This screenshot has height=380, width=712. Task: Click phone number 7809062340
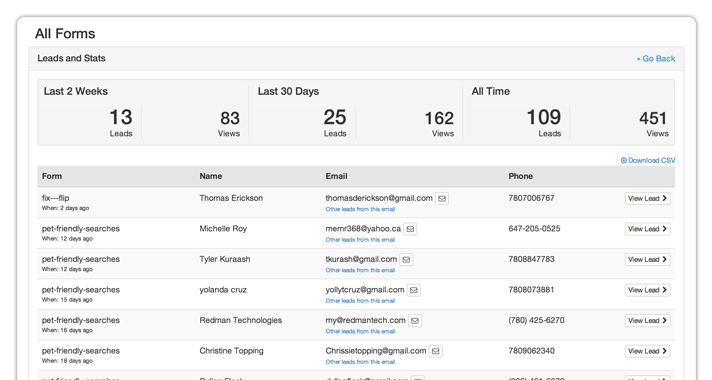pos(531,350)
